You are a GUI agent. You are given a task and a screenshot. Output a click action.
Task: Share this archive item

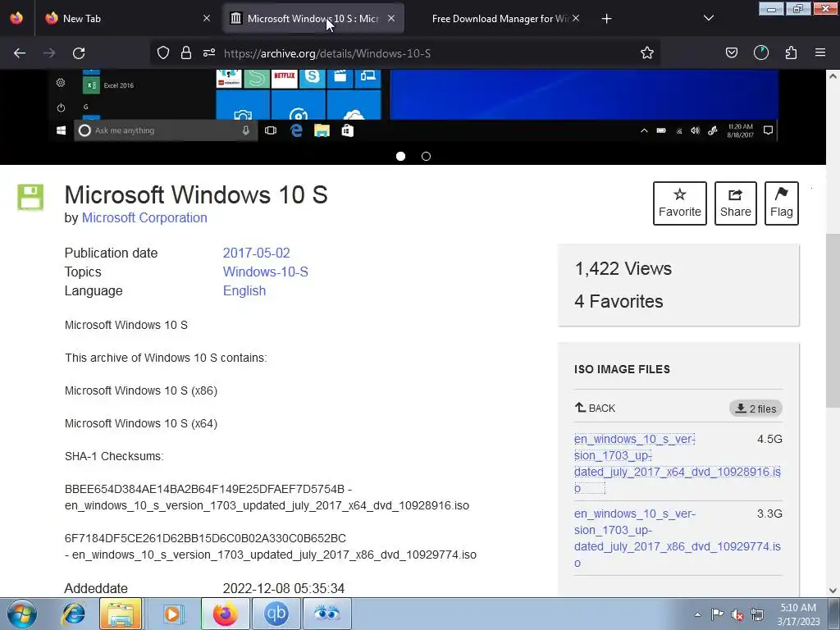[736, 203]
